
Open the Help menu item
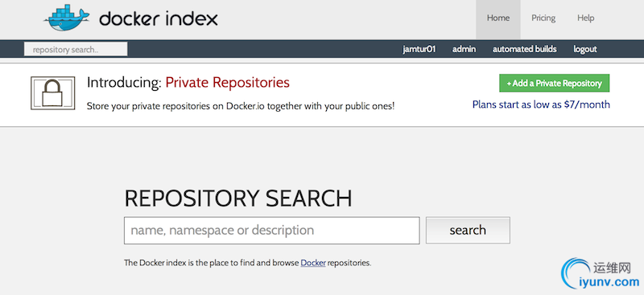[x=586, y=18]
